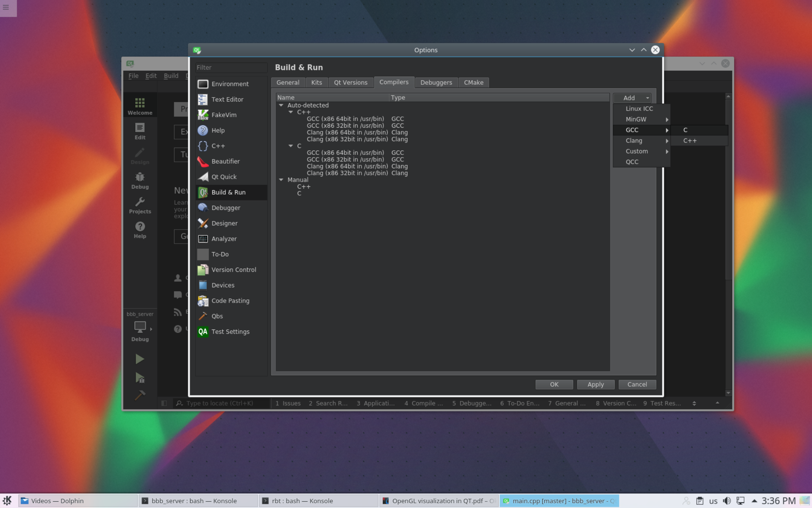Click the Start Debugging run button
Viewport: 812px width, 508px height.
click(140, 378)
